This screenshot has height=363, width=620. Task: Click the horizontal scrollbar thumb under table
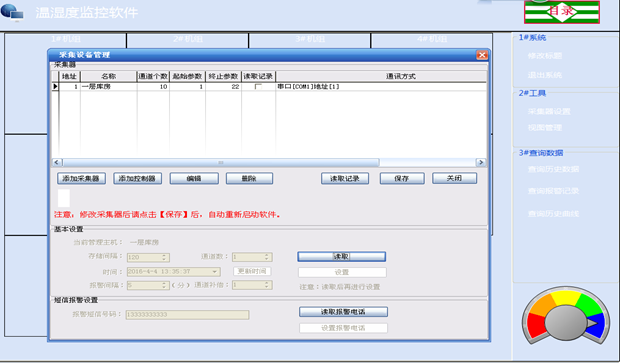221,163
